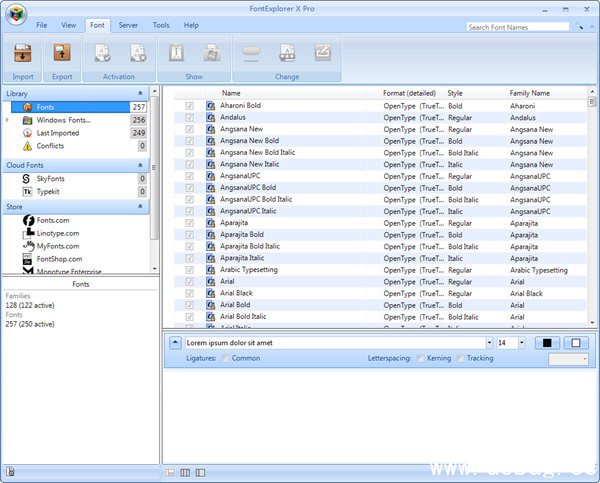The height and width of the screenshot is (483, 600).
Task: Open the MyFonts.com store
Action: [x=58, y=246]
